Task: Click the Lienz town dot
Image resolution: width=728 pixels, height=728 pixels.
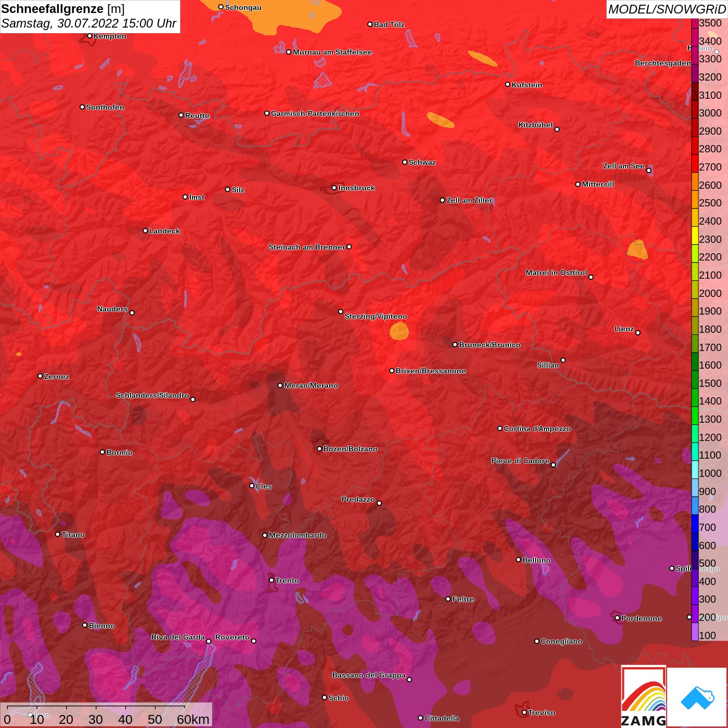Action: click(x=638, y=333)
